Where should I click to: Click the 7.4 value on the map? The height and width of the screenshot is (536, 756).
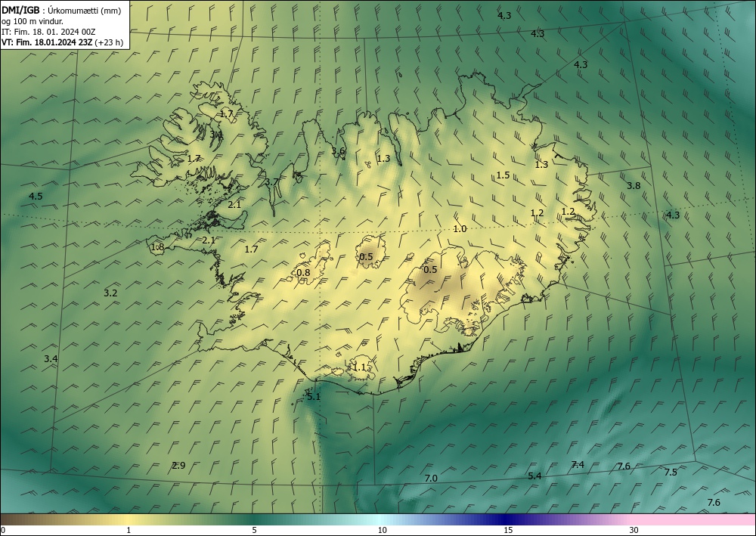pos(578,465)
